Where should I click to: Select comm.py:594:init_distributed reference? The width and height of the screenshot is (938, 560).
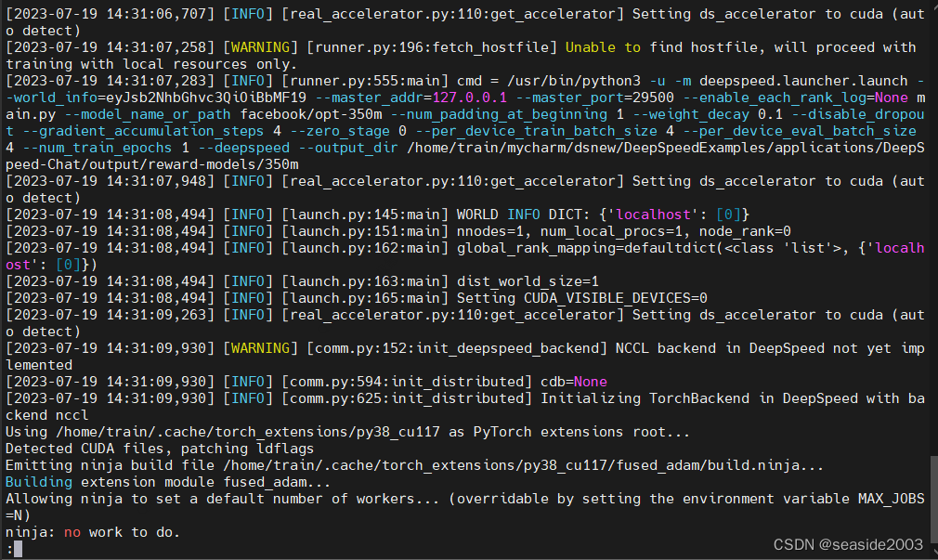(x=407, y=382)
